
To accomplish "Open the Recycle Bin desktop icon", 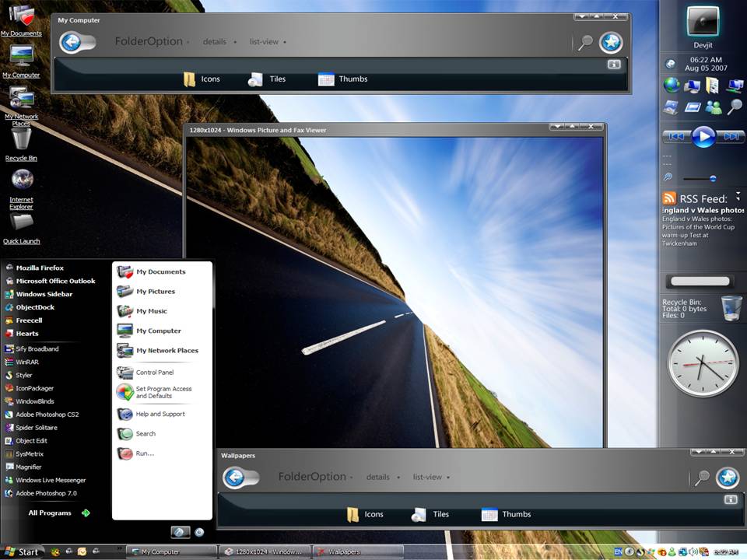I will (21, 145).
